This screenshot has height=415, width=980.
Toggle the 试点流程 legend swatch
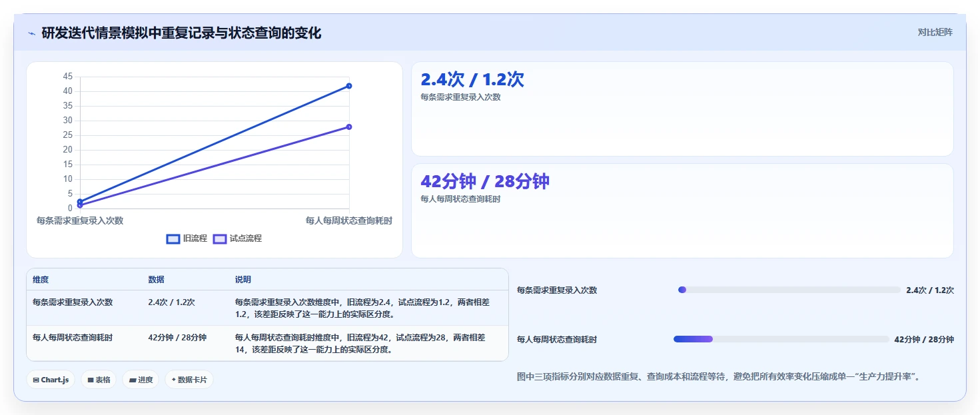220,238
